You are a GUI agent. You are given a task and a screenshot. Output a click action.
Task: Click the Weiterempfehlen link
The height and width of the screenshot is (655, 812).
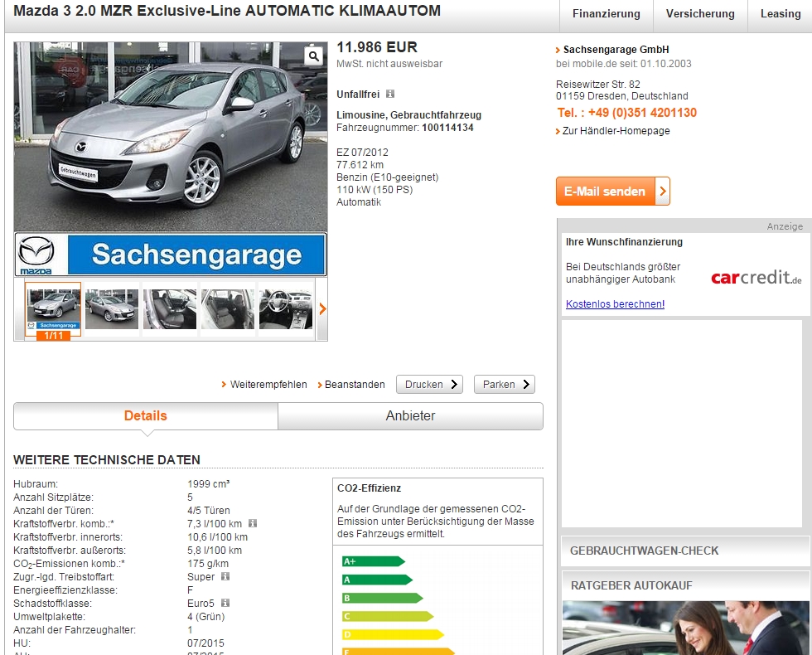[268, 385]
